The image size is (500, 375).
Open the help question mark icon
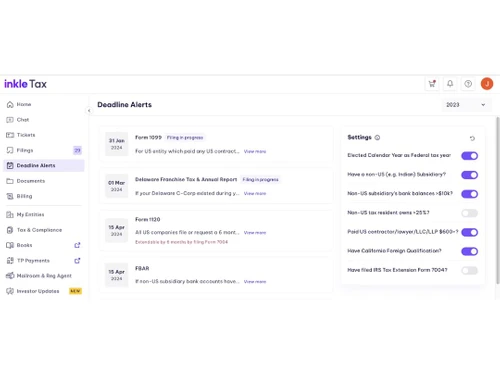[468, 84]
